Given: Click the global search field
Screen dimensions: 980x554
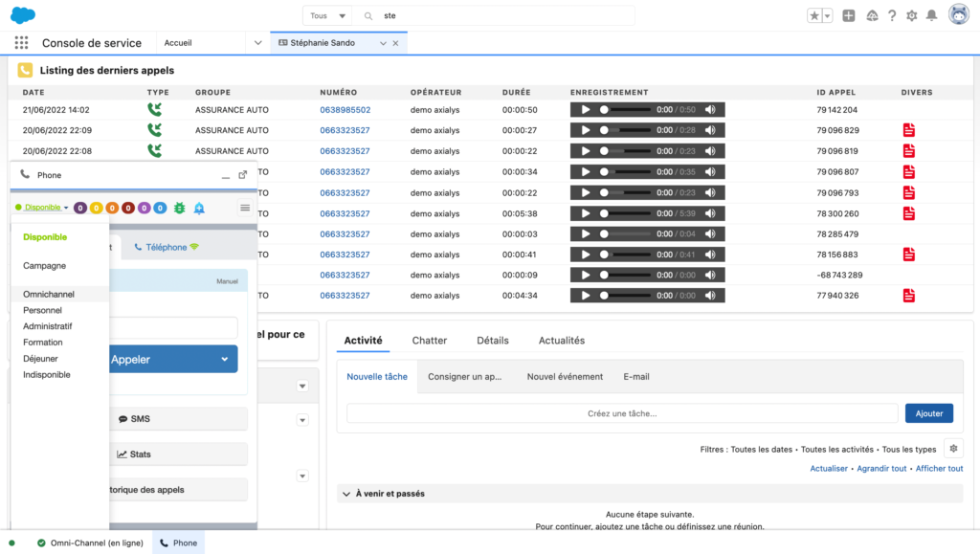Looking at the screenshot, I should point(494,15).
